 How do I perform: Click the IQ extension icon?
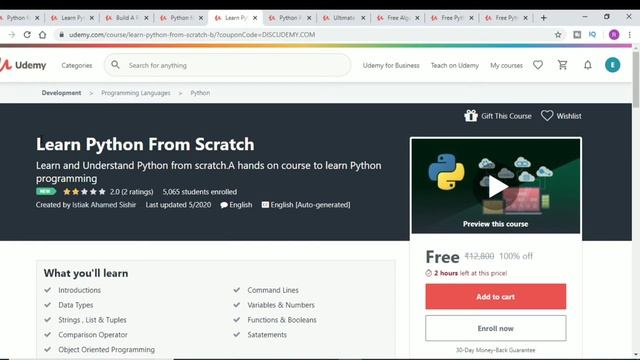pos(593,35)
